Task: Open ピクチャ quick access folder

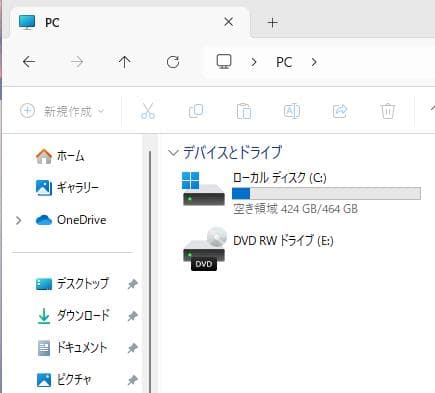Action: click(x=74, y=379)
